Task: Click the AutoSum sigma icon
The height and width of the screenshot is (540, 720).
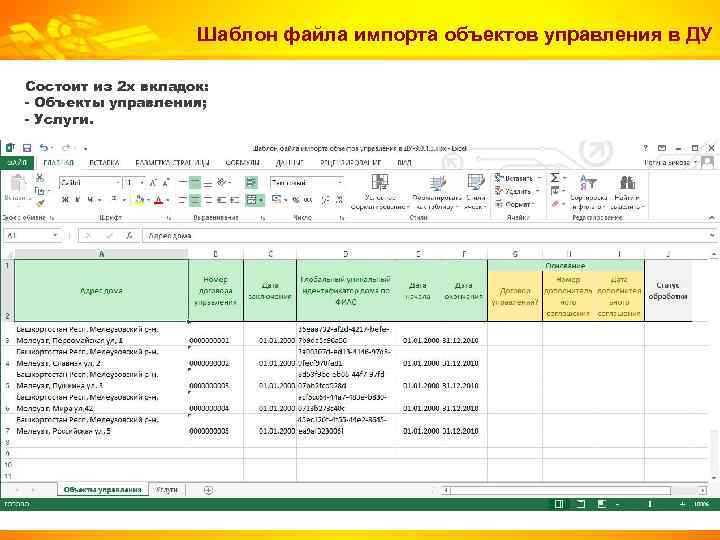Action: pyautogui.click(x=555, y=178)
